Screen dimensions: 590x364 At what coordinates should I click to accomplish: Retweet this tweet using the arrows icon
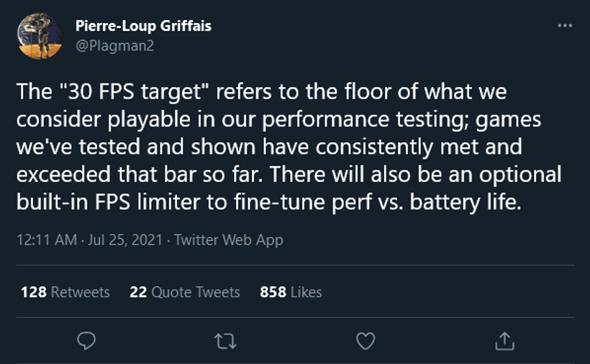click(x=225, y=342)
